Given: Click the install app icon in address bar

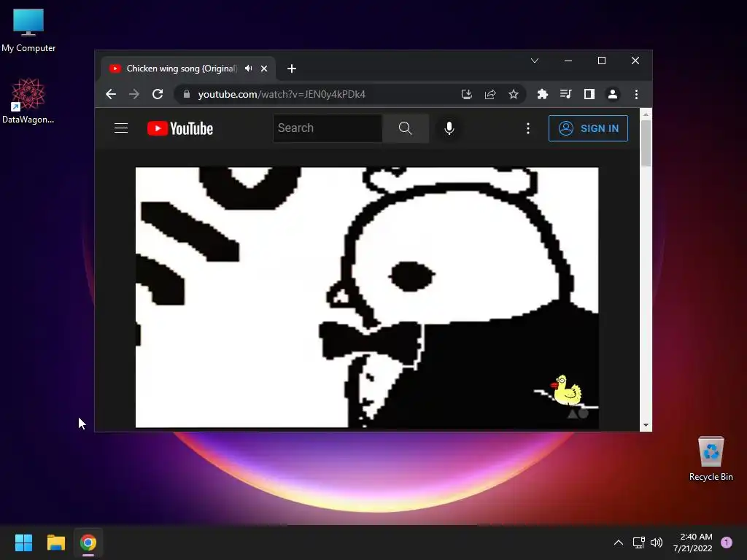Looking at the screenshot, I should pos(467,94).
